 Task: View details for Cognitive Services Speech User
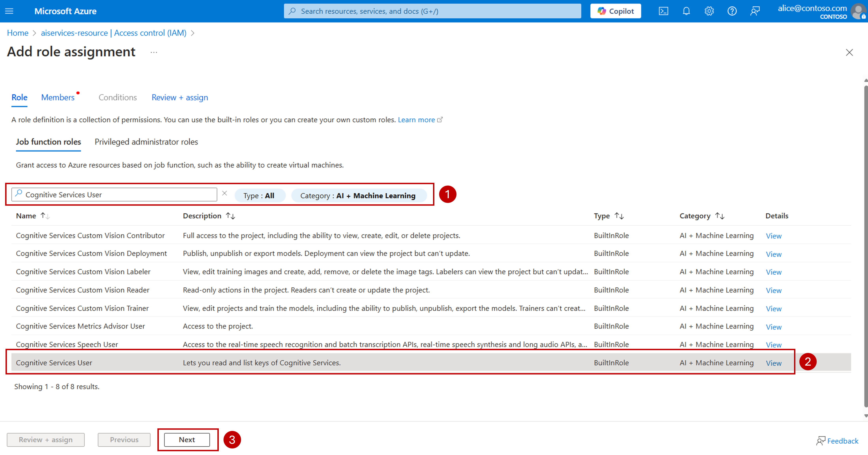pos(773,345)
